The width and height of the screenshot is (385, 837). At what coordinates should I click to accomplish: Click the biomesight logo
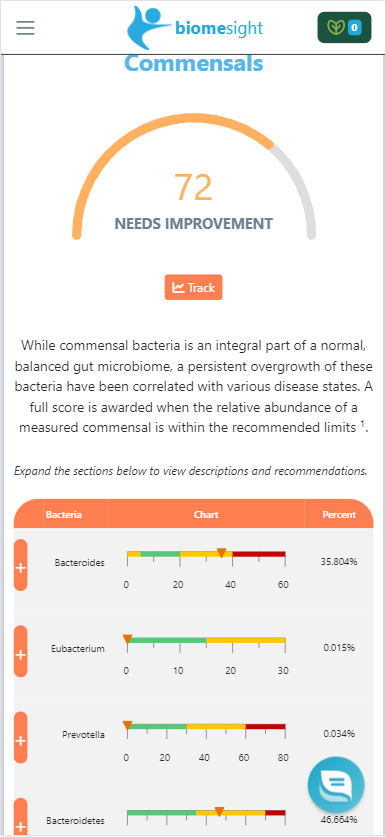(194, 28)
